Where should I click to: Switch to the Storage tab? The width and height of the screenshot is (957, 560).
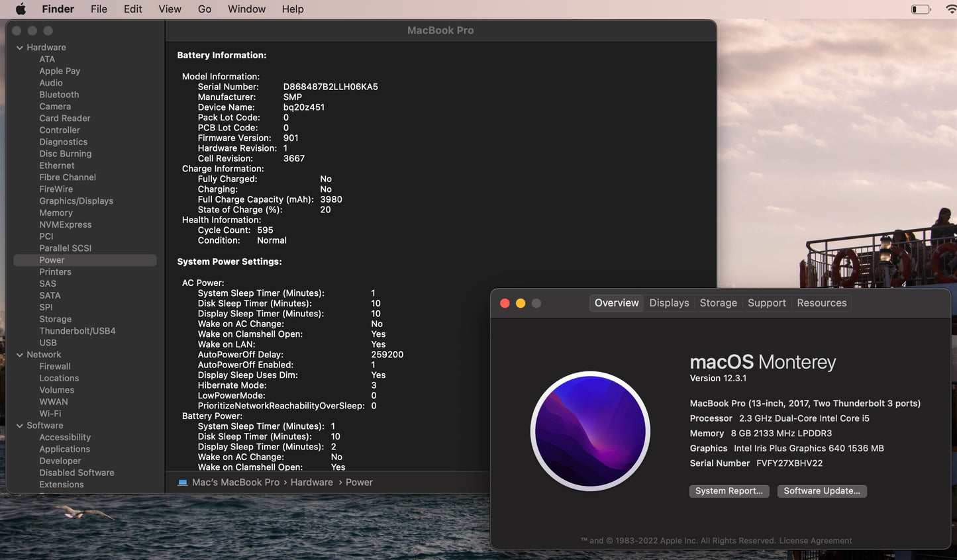(x=718, y=303)
